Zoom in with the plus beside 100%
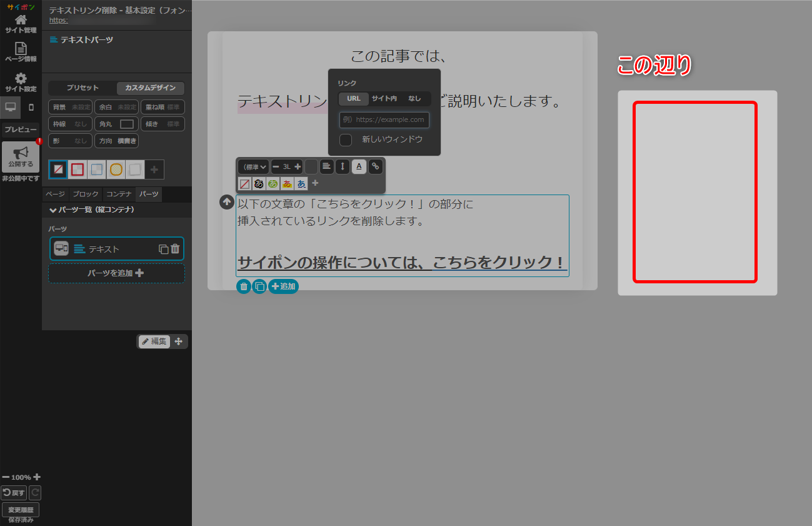This screenshot has width=812, height=526. [x=37, y=477]
